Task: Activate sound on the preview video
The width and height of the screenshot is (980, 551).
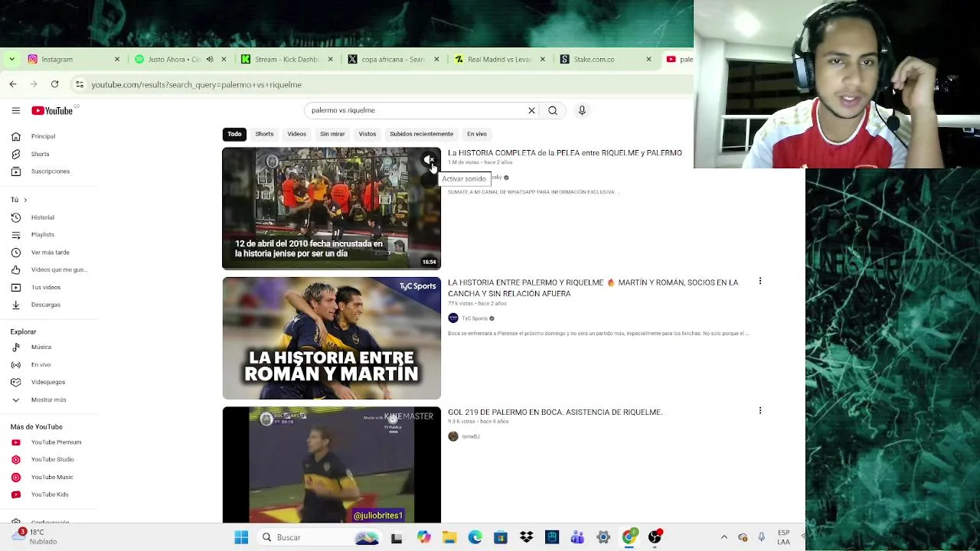Action: tap(430, 160)
